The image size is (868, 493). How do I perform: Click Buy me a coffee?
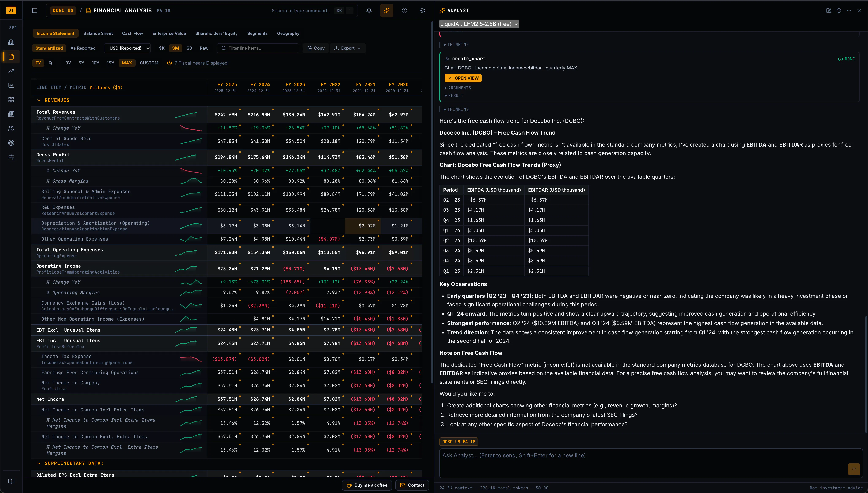[x=367, y=485]
